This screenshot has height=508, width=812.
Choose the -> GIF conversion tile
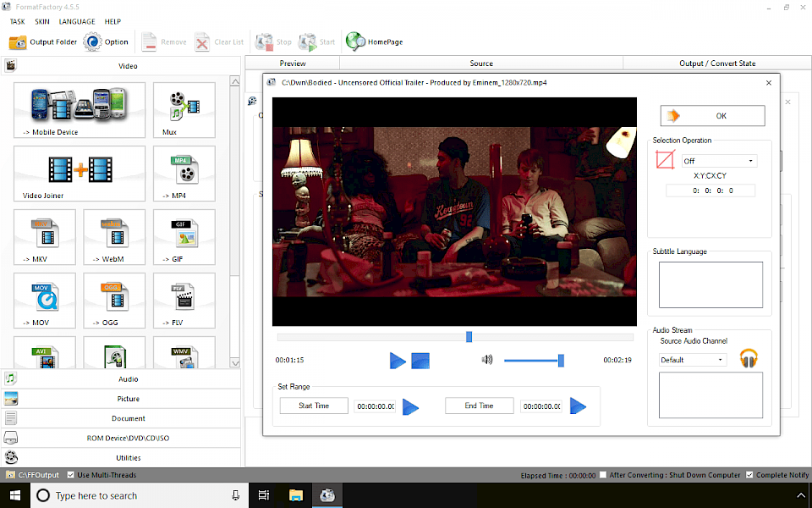tap(184, 237)
